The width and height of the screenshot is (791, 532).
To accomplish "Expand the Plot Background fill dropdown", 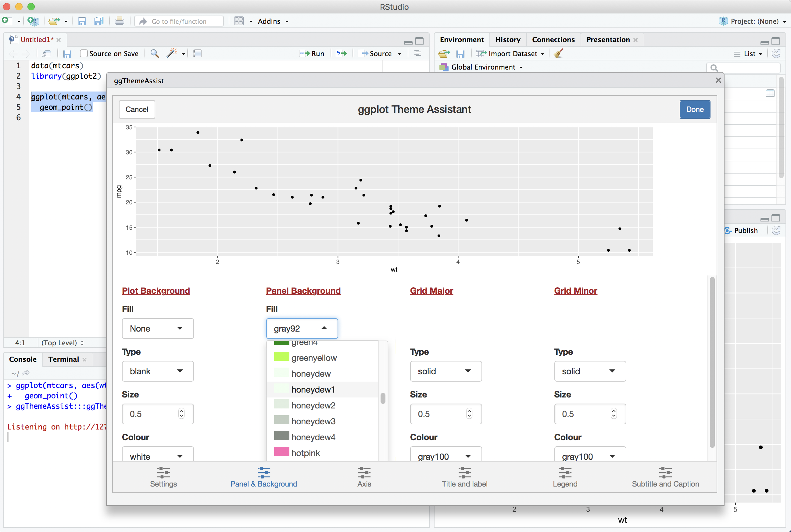I will tap(157, 328).
